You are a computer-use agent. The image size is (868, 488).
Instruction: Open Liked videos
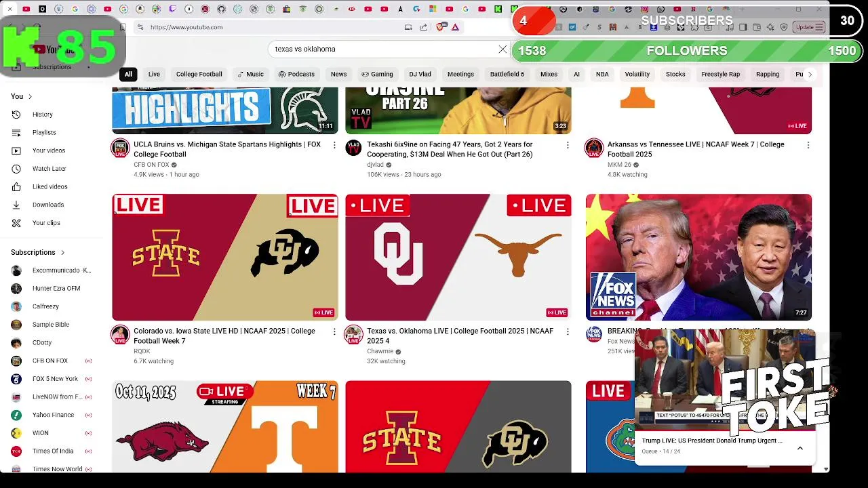click(50, 186)
